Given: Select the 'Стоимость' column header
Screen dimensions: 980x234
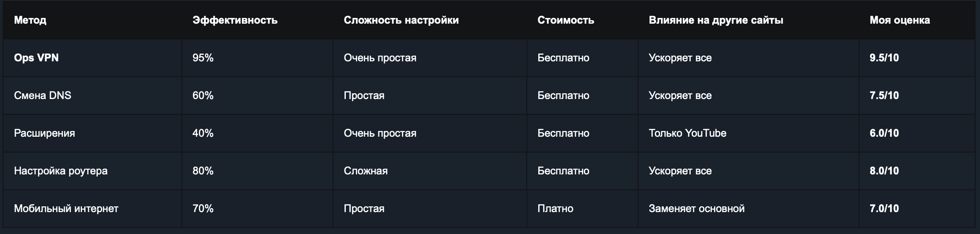Looking at the screenshot, I should click(566, 20).
